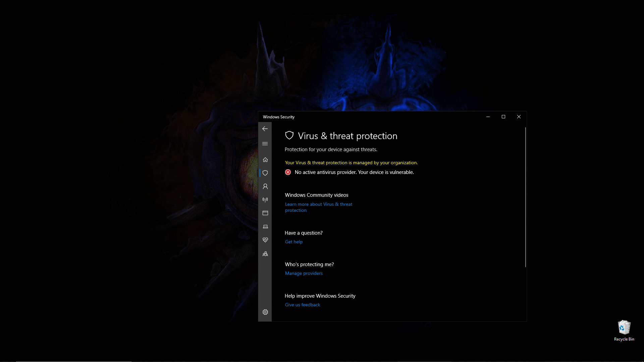Click the 'Have a question?' heading
This screenshot has width=644, height=362.
coord(304,233)
